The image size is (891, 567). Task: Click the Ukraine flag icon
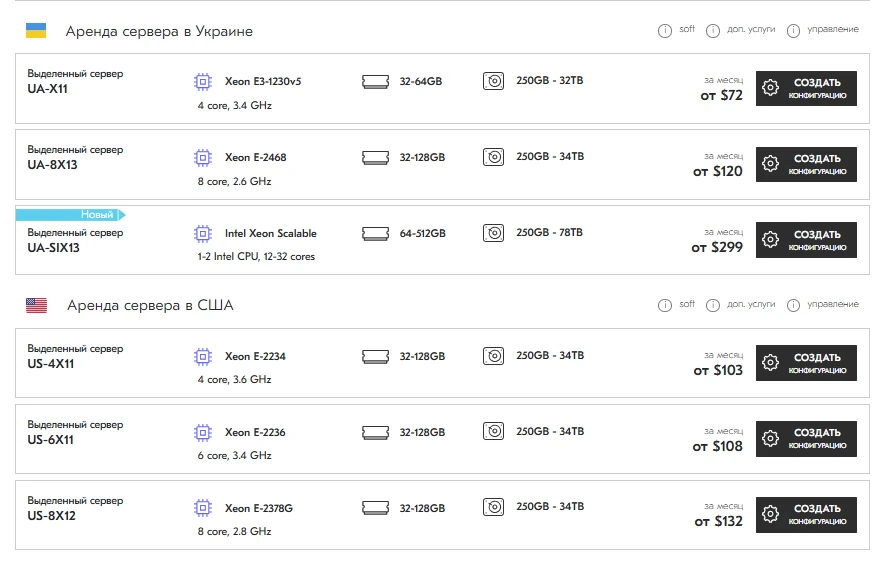tap(36, 31)
